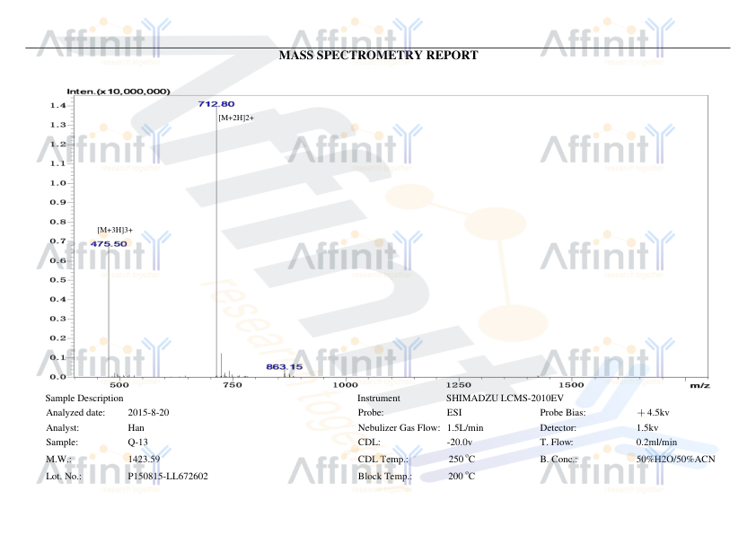Click the 475.50 peak label
Image resolution: width=756 pixels, height=535 pixels.
(x=109, y=244)
